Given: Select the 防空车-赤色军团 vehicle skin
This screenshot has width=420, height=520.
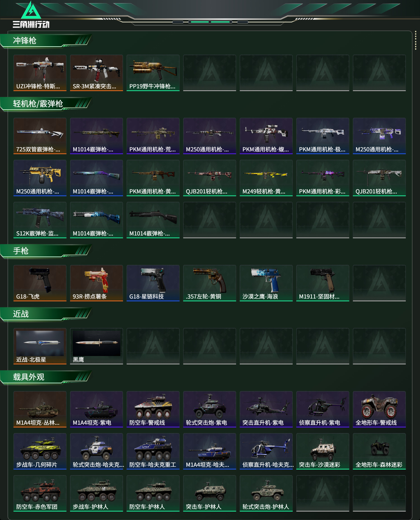Looking at the screenshot, I should pyautogui.click(x=40, y=493).
